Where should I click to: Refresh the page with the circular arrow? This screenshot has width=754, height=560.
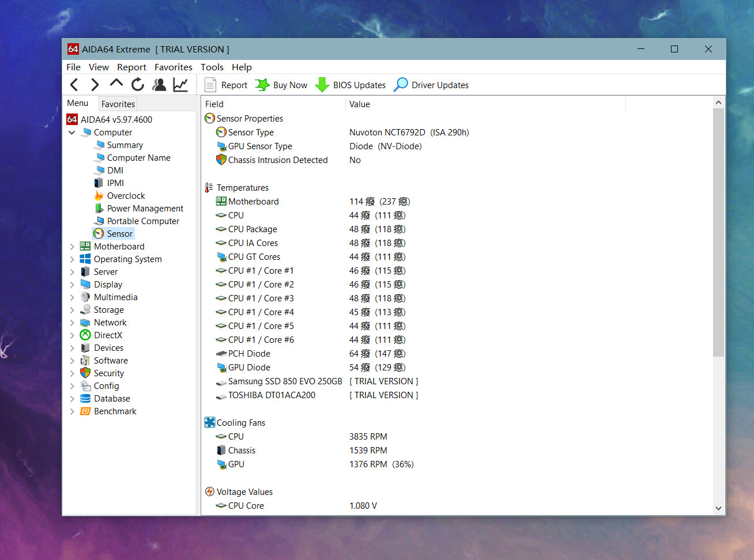[138, 85]
